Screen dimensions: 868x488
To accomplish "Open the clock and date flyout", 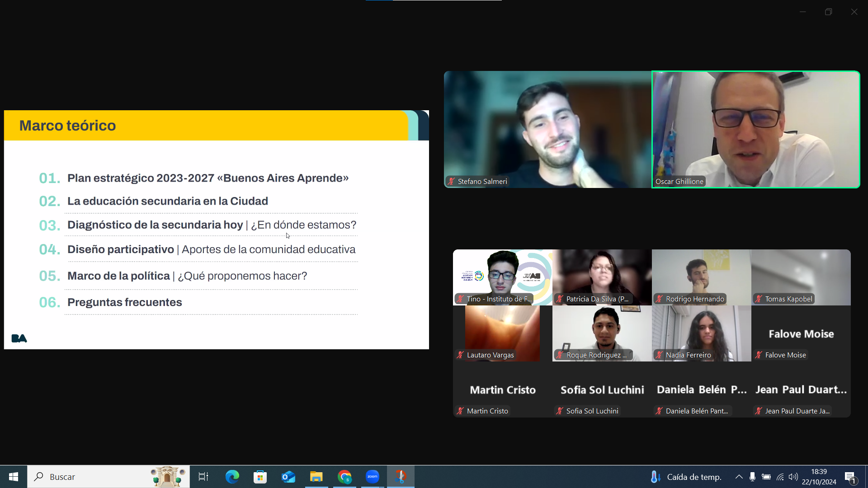I will pos(819,477).
